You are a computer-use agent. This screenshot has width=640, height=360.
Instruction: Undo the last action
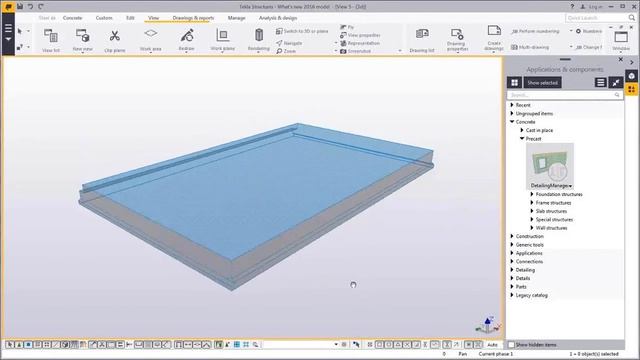(x=30, y=7)
